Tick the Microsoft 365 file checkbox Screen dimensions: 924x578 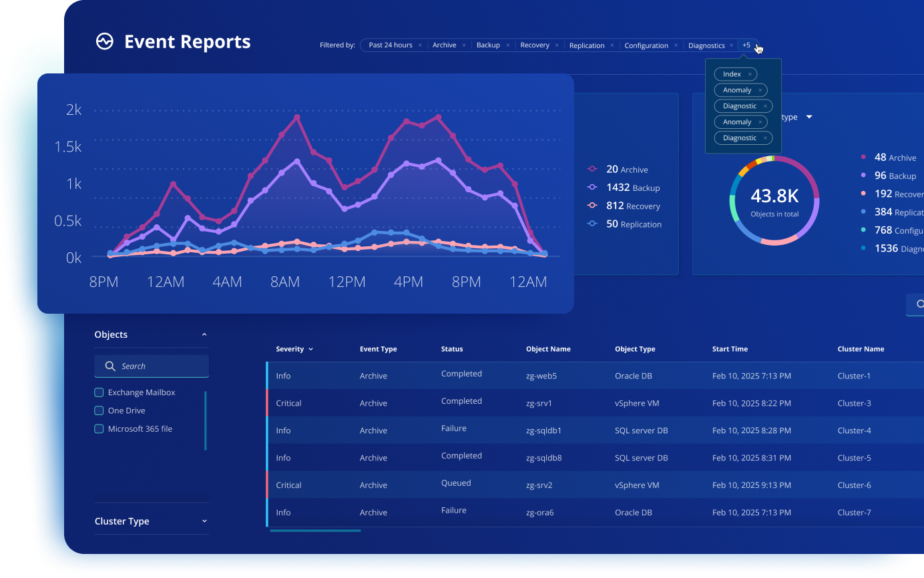pos(99,429)
